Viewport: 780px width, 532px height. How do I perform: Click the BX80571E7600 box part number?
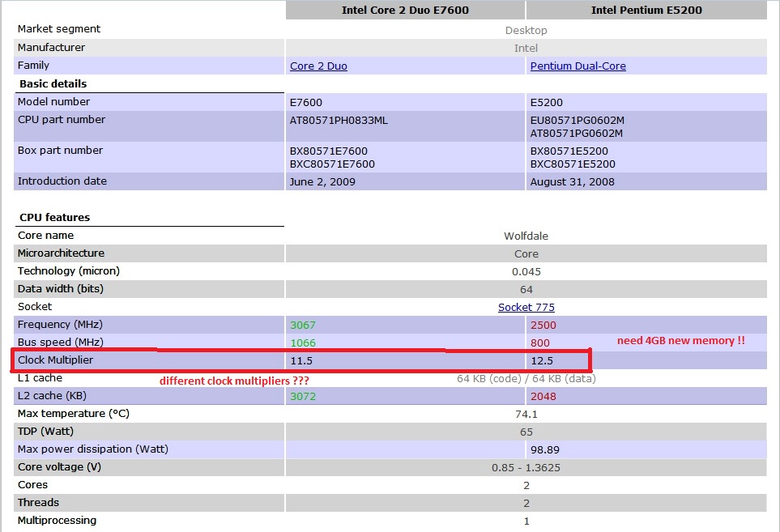[x=329, y=151]
